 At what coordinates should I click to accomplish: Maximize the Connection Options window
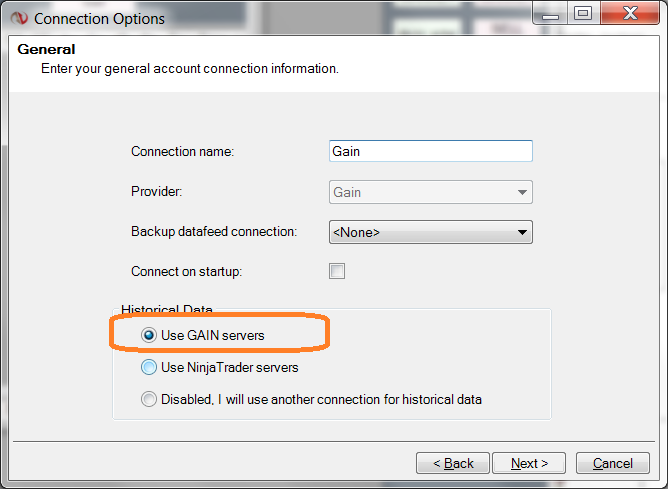583,14
